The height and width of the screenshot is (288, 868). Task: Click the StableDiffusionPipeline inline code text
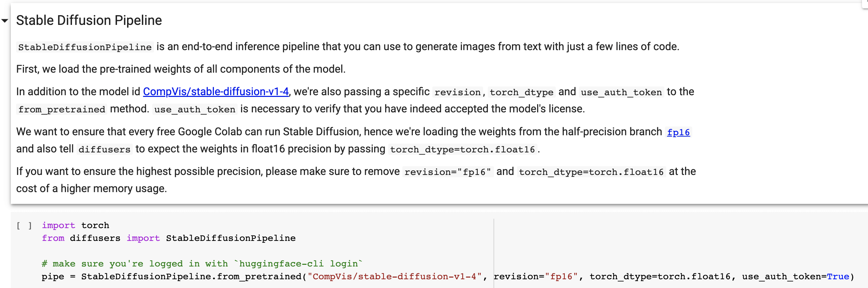pos(85,47)
